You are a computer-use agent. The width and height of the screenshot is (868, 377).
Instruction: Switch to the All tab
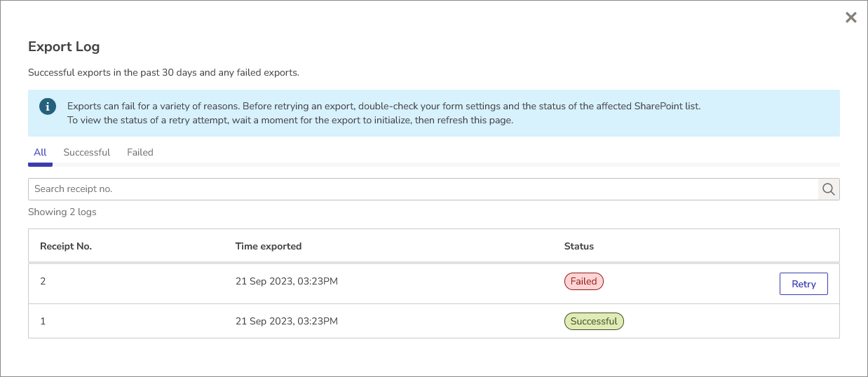40,152
